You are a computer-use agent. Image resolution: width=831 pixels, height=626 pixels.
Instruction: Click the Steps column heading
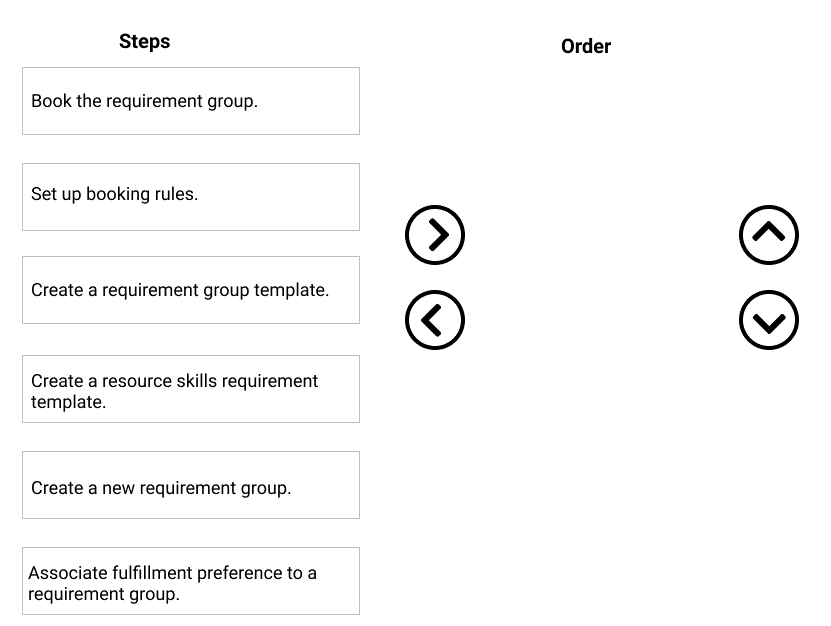pos(144,41)
